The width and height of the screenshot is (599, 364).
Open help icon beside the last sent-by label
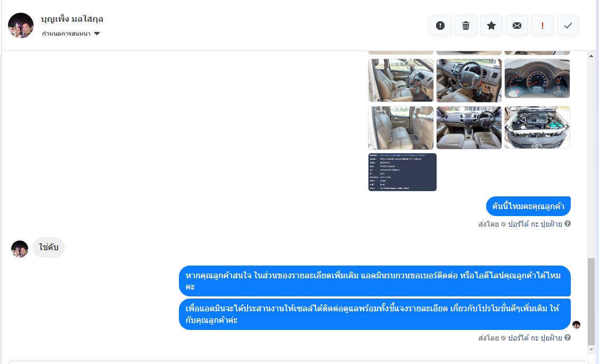pyautogui.click(x=568, y=337)
